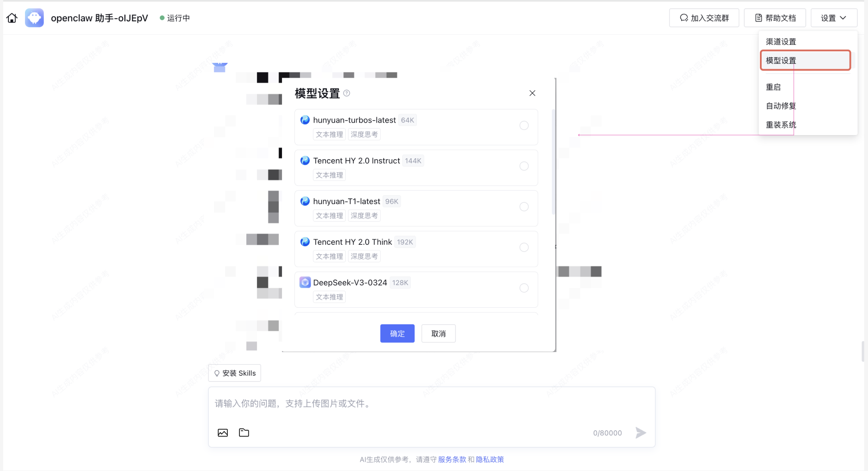Click the help icon beside 模型设置 title

347,93
